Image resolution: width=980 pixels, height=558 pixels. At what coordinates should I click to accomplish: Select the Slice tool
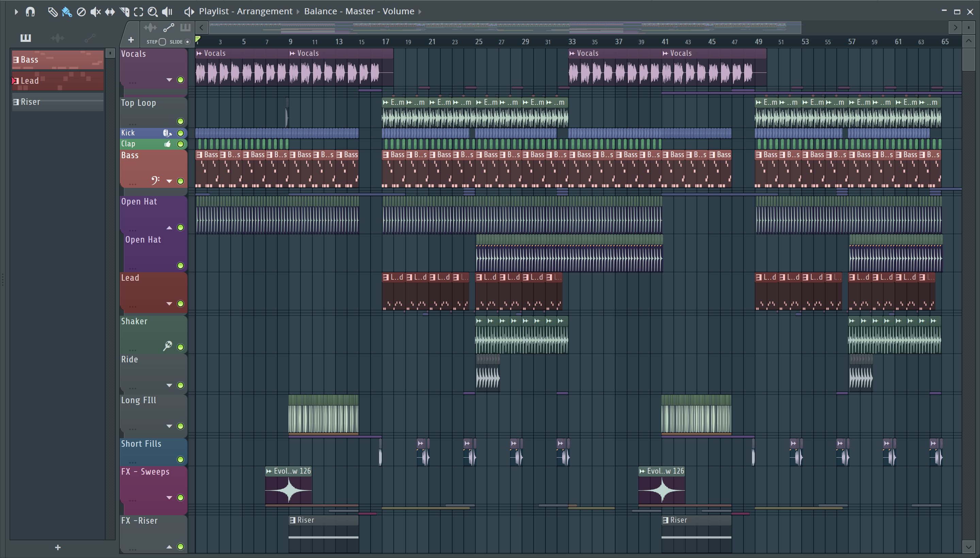[x=124, y=12]
